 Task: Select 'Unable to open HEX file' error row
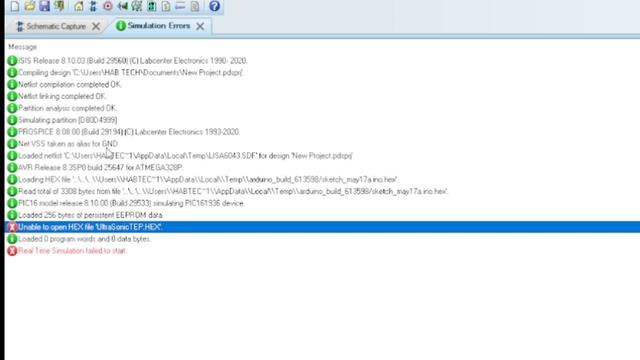(322, 227)
